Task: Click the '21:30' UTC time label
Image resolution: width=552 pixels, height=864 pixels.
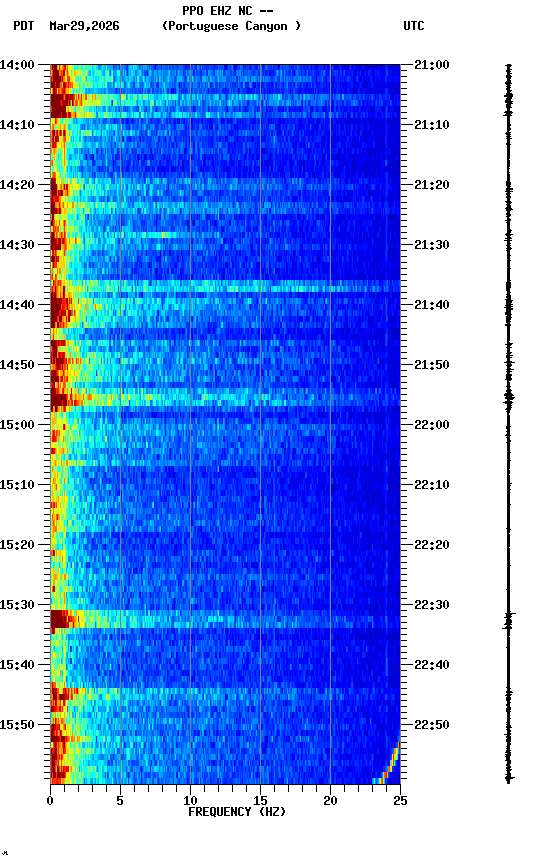Action: tap(432, 245)
